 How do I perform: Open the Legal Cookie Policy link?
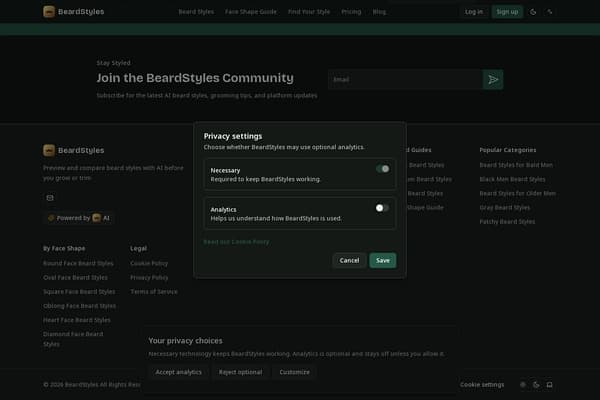point(149,263)
